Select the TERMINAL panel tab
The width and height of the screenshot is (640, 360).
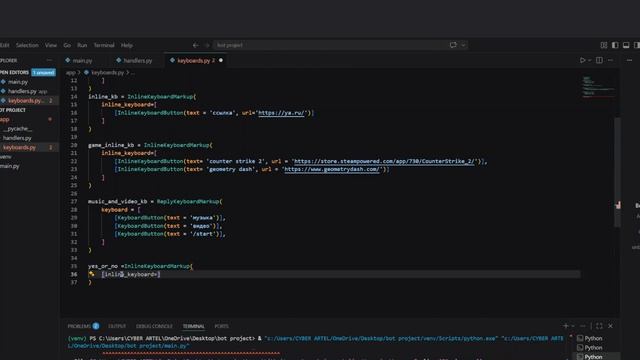pos(193,327)
